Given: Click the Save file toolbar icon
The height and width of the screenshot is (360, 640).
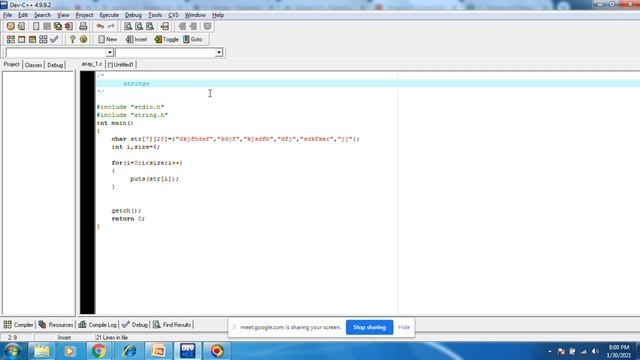Looking at the screenshot, I should click(x=47, y=26).
